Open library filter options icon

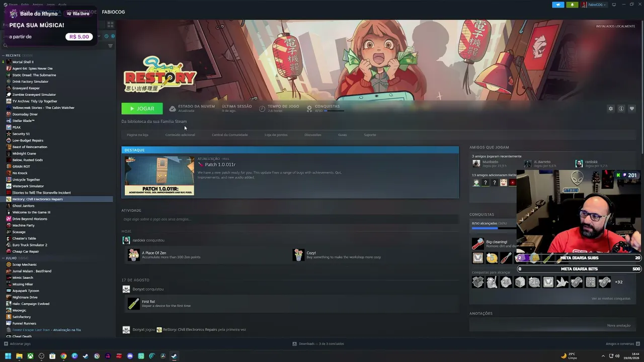[x=110, y=46]
